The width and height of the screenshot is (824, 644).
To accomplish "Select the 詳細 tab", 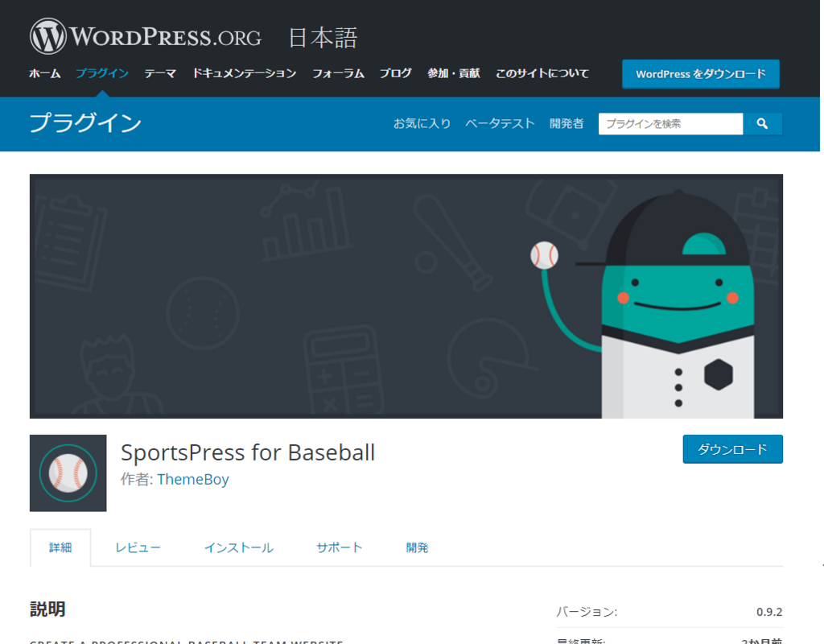I will 60,547.
